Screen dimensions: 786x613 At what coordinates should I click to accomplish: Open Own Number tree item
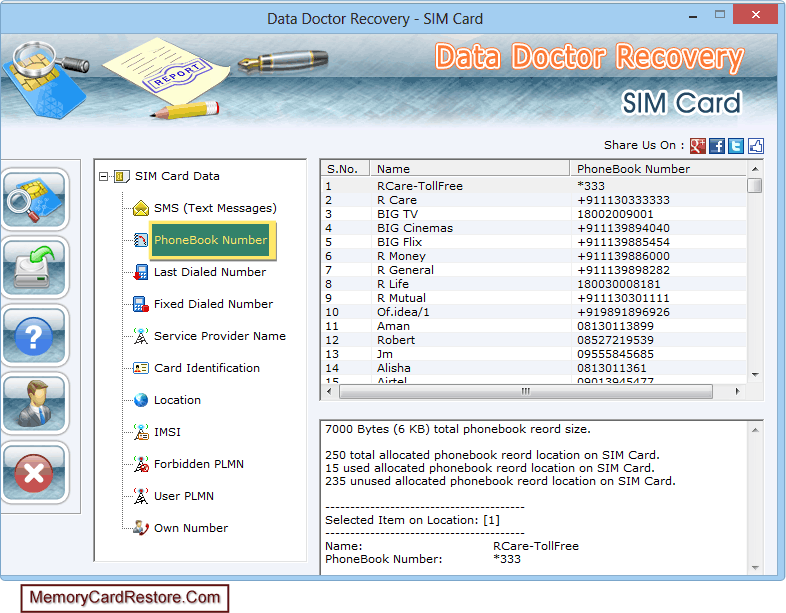pos(190,528)
